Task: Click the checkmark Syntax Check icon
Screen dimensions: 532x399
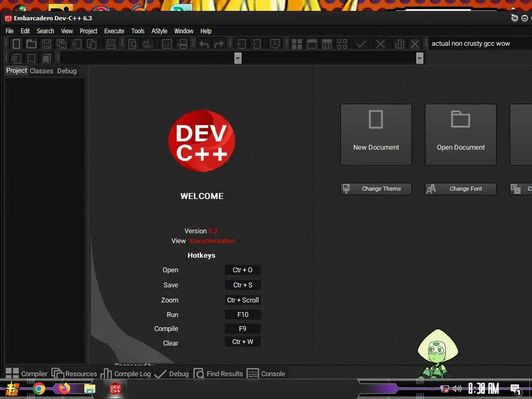Action: point(362,44)
